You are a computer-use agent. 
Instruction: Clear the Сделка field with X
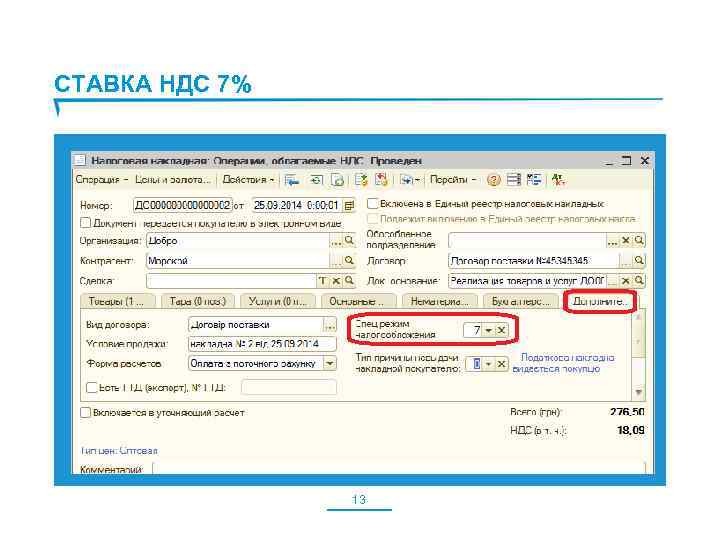(x=336, y=280)
